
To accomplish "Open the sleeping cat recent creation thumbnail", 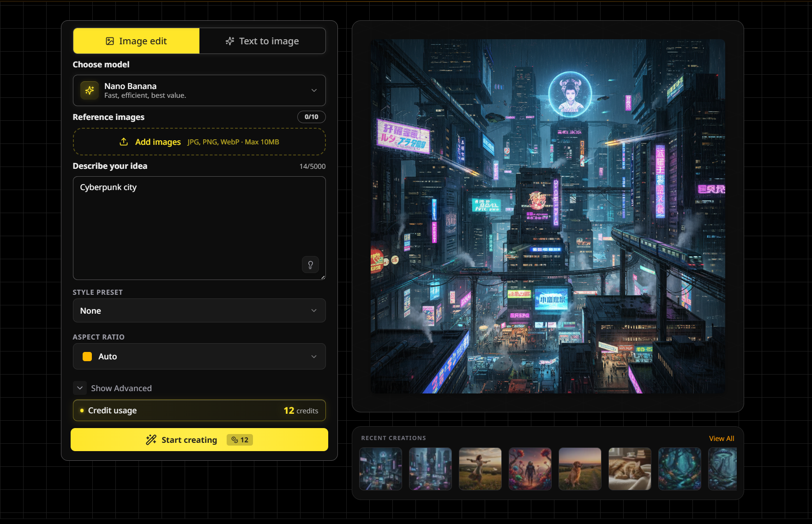I will (629, 469).
